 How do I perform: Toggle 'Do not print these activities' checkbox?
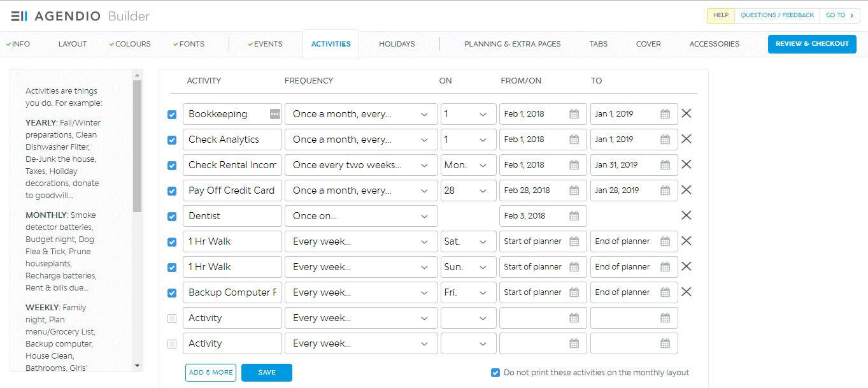click(x=495, y=373)
